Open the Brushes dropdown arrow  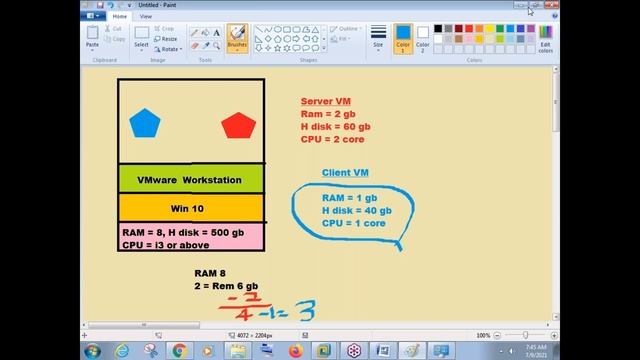click(x=237, y=50)
